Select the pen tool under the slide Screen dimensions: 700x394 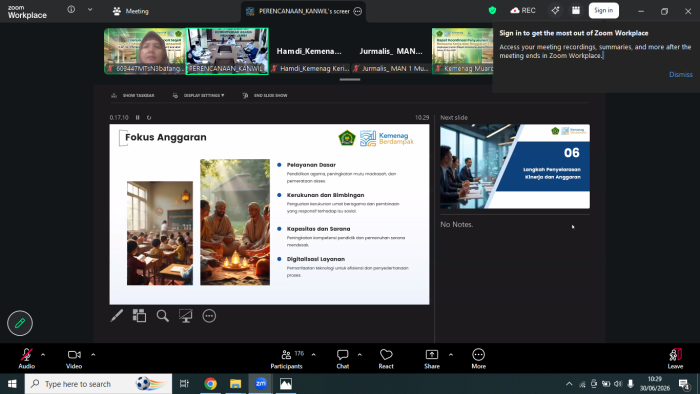117,316
